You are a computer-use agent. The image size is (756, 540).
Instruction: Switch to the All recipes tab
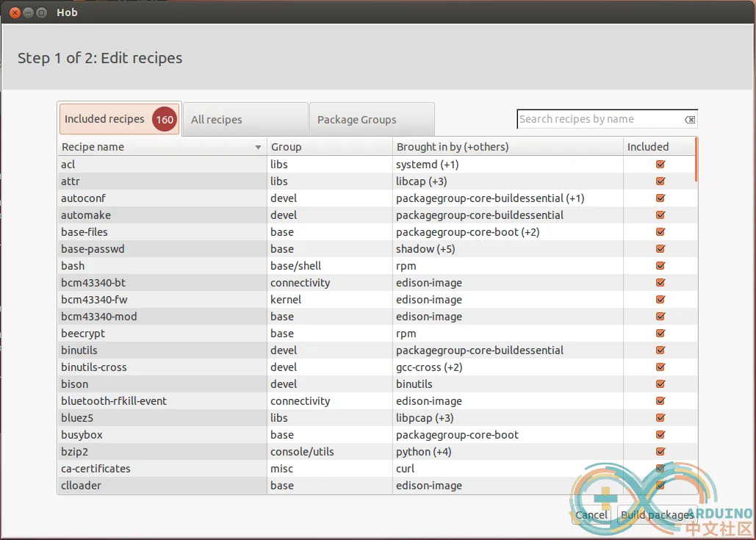tap(245, 120)
